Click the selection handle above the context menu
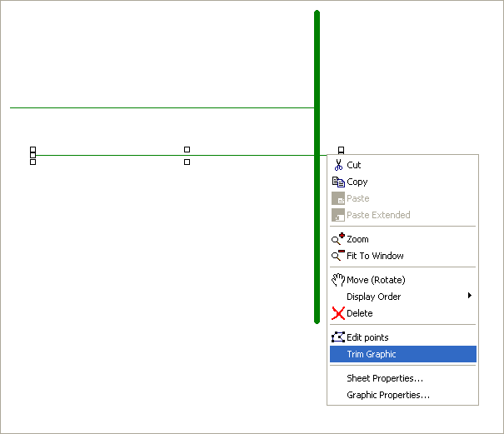504x434 pixels. tap(341, 150)
